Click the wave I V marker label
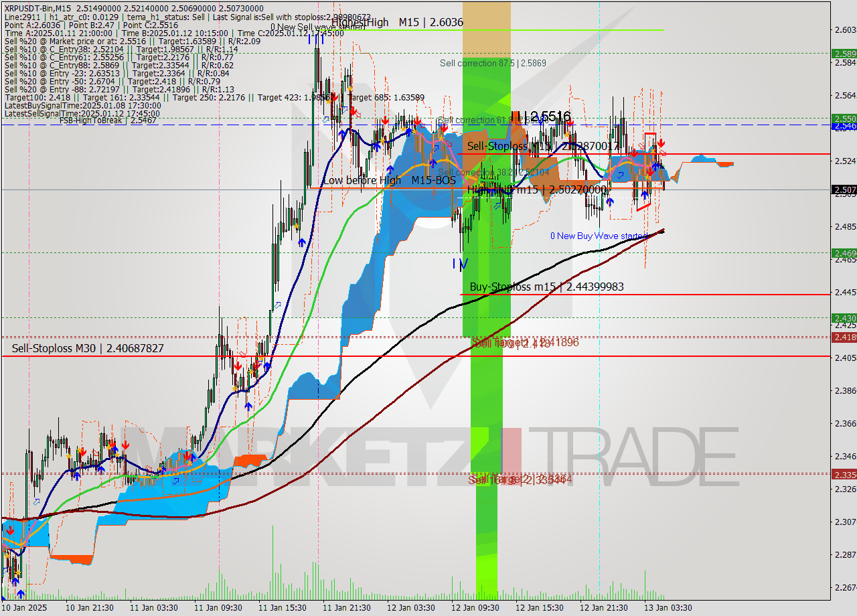 click(x=459, y=264)
